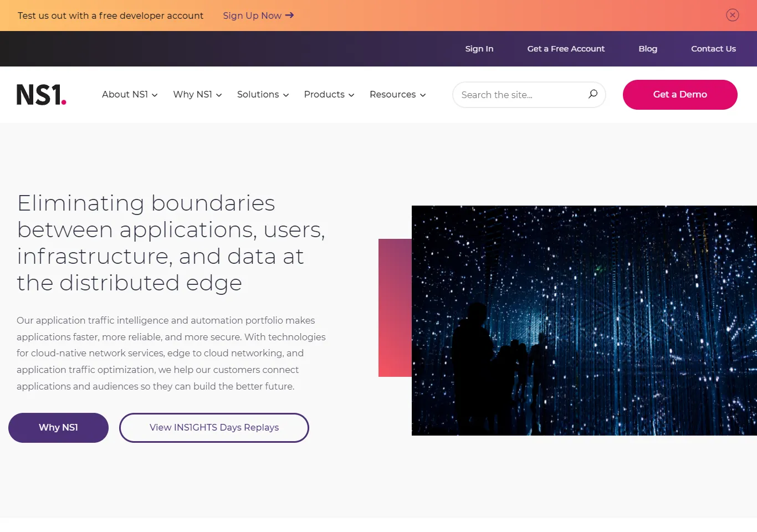The width and height of the screenshot is (757, 532).
Task: Click the arrow icon beside Sign Up Now
Action: click(290, 16)
